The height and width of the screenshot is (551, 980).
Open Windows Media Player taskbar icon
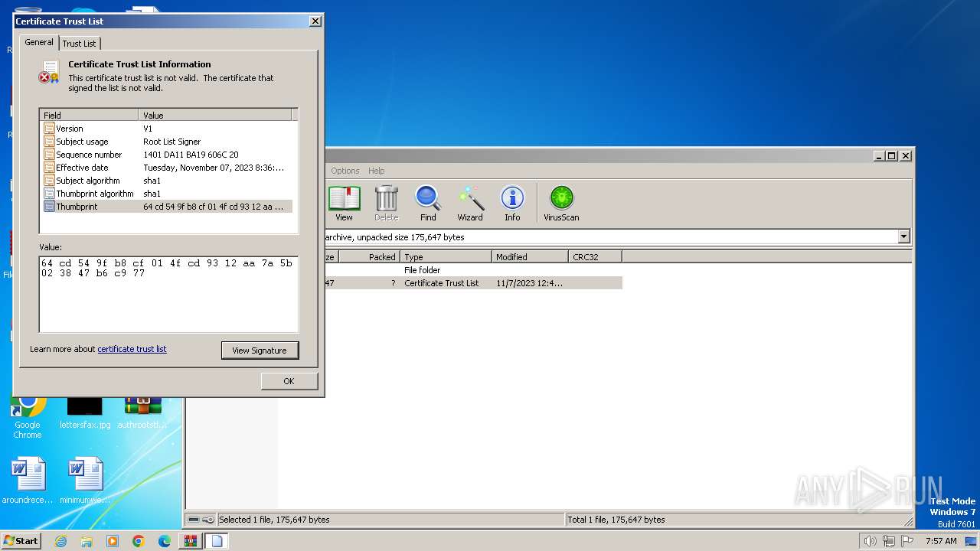[113, 541]
